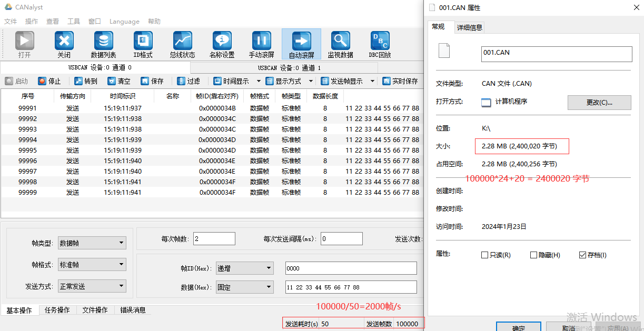Uncheck the 存档(I) archive checkbox

click(582, 255)
